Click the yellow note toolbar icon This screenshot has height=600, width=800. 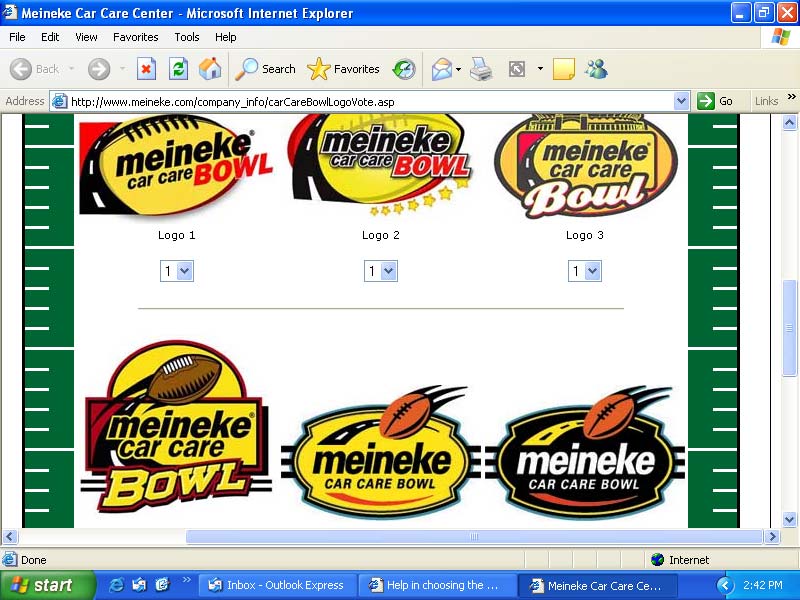(x=563, y=69)
